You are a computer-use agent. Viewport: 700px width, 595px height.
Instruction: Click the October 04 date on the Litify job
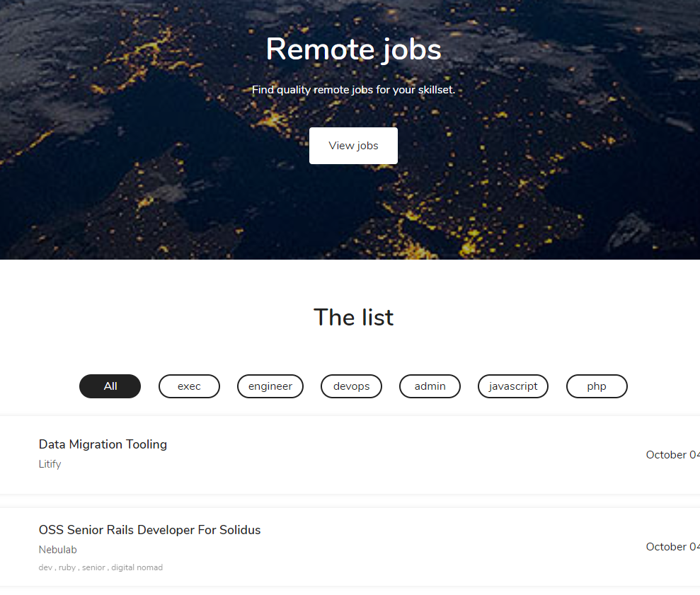[672, 454]
